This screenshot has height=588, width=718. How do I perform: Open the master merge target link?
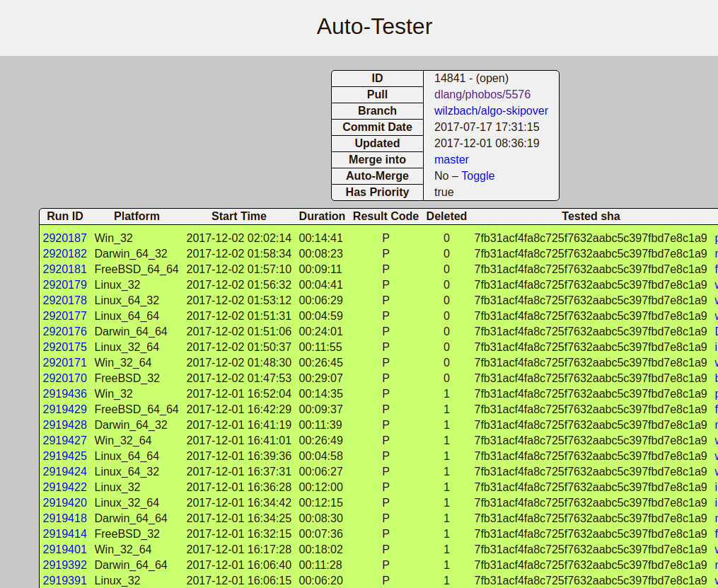pos(451,159)
